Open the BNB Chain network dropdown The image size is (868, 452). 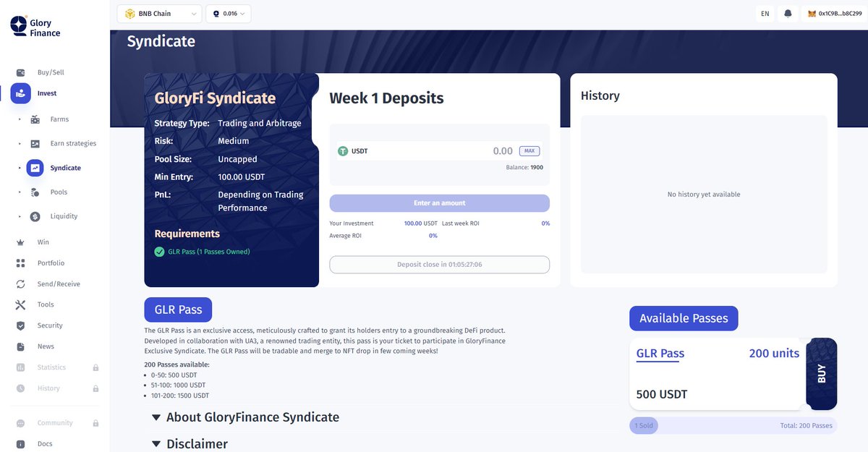pos(159,14)
